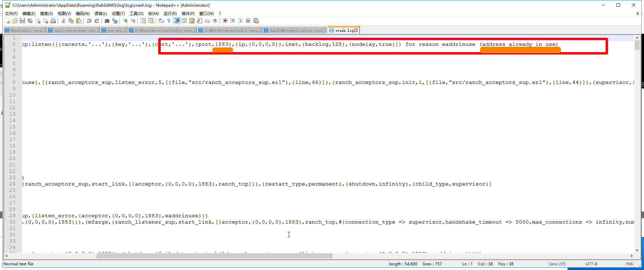This screenshot has height=270, width=644.
Task: Click the Cut scissors icon
Action: pos(63,21)
